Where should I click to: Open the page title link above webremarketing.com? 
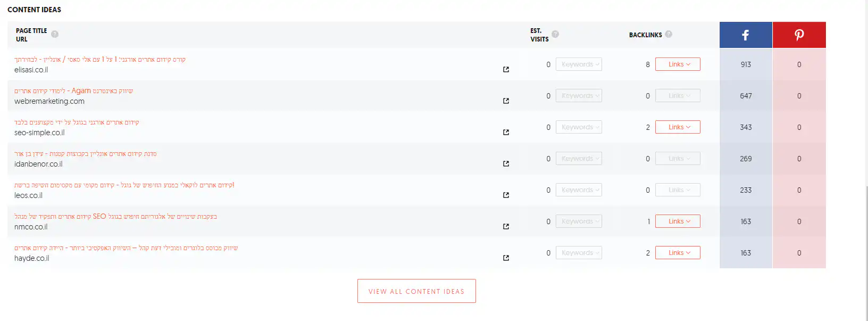73,91
